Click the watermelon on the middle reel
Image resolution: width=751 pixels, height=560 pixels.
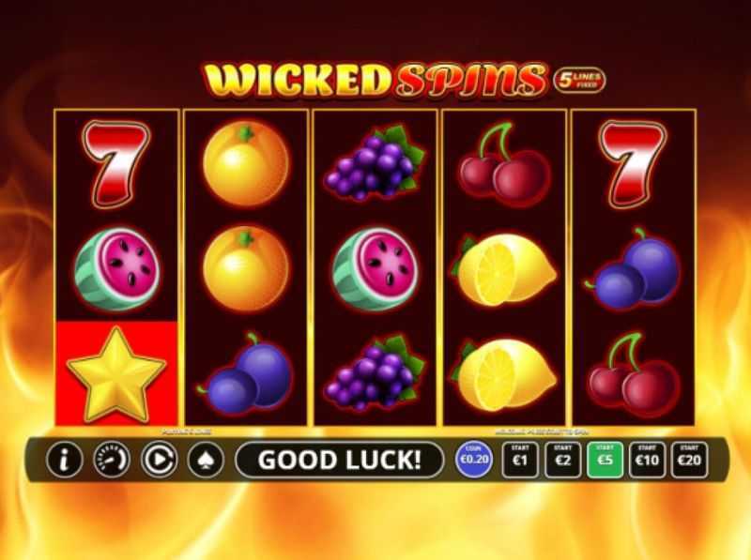[x=375, y=269]
